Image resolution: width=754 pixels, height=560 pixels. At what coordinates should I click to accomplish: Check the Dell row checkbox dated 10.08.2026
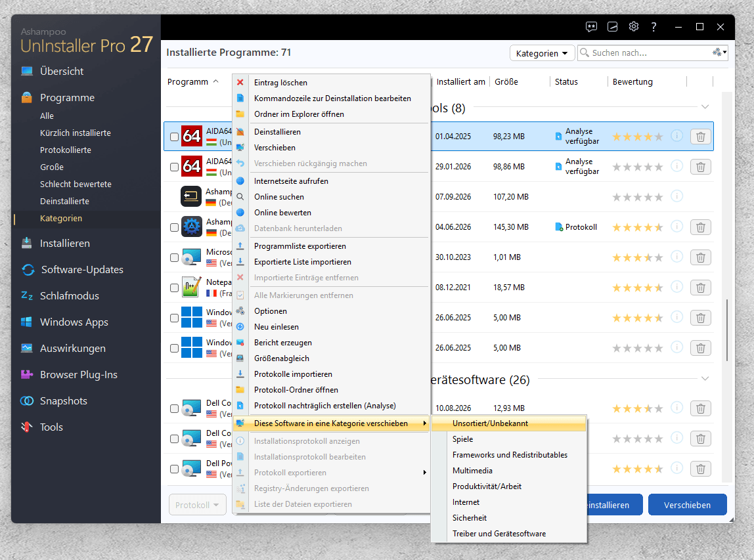[174, 408]
